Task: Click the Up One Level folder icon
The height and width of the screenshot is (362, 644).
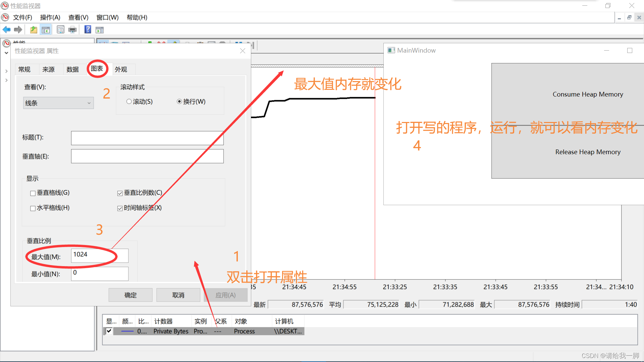Action: tap(34, 30)
